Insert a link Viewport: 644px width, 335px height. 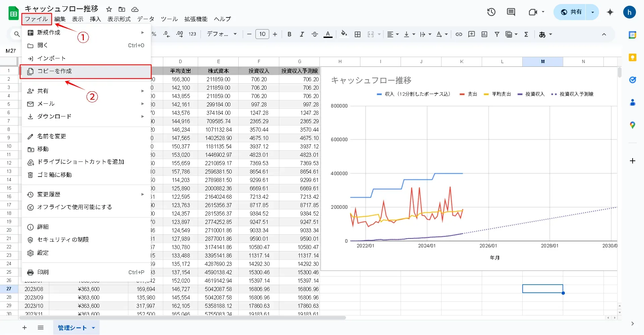coord(459,34)
